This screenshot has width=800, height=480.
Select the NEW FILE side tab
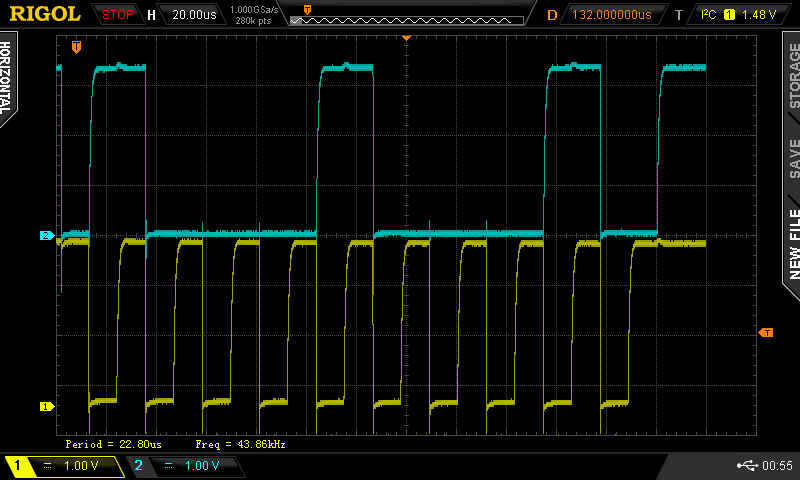(793, 243)
